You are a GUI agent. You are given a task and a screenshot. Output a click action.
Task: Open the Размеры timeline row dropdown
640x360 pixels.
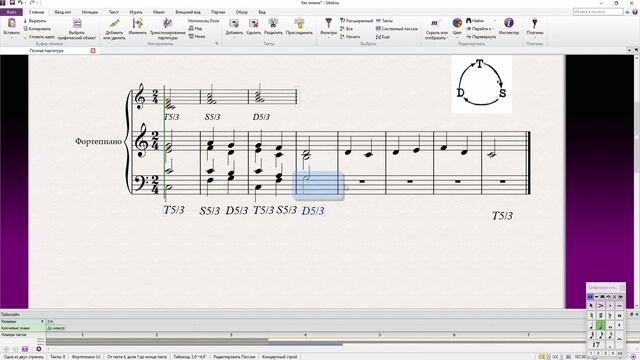point(42,322)
